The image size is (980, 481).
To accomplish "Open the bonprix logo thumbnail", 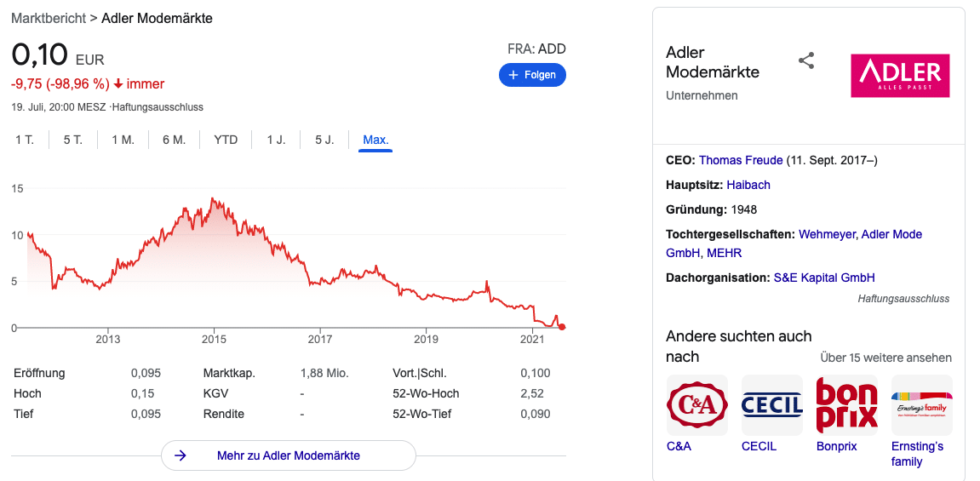I will pos(847,404).
